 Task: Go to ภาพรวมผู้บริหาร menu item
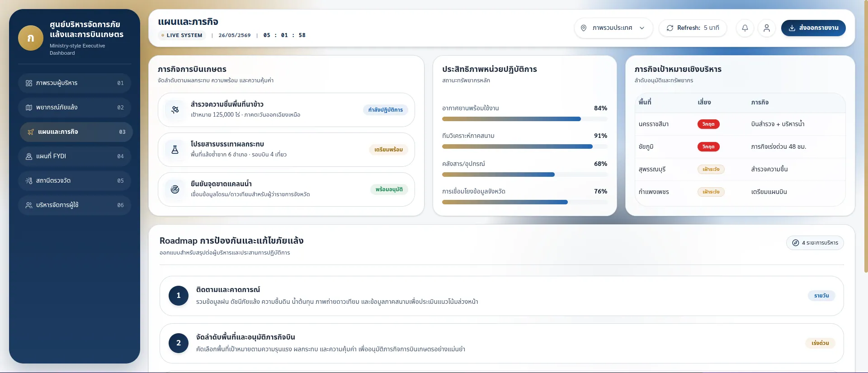point(75,83)
